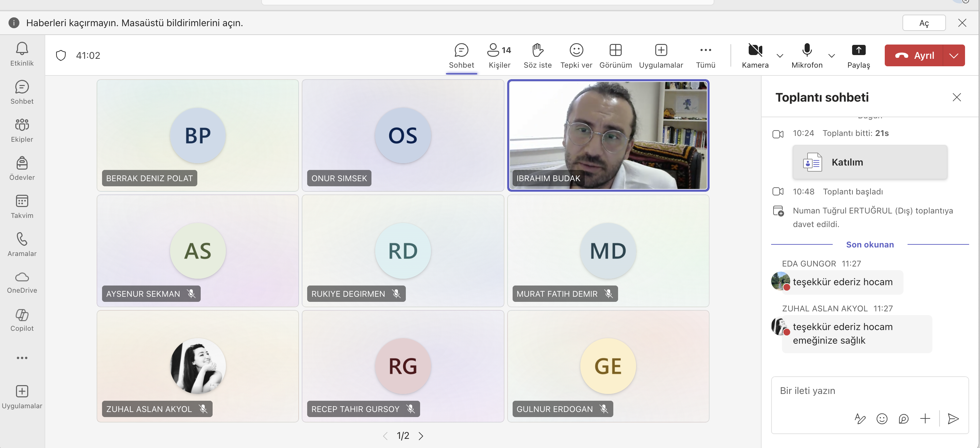Open Takvim calendar section
This screenshot has width=980, height=448.
(x=22, y=207)
